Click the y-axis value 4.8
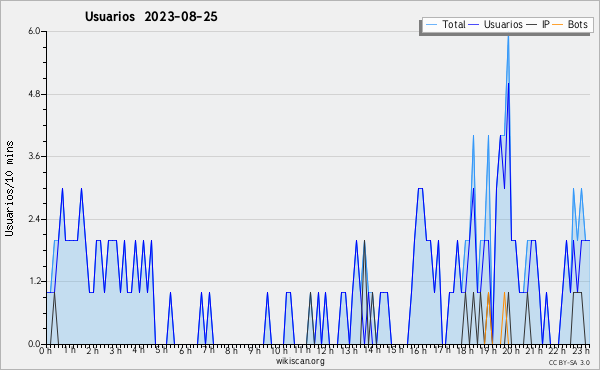Viewport: 600px width, 370px height. click(34, 94)
